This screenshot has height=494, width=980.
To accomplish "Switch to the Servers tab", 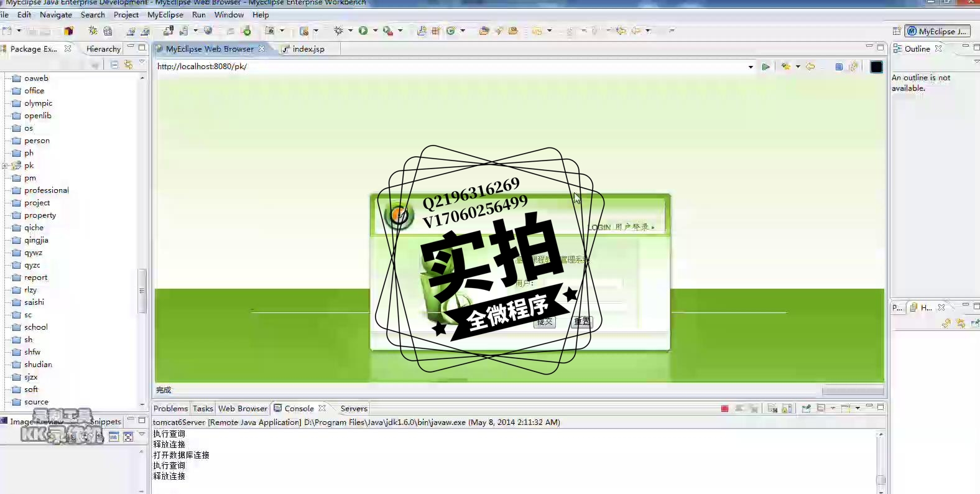I will 354,409.
